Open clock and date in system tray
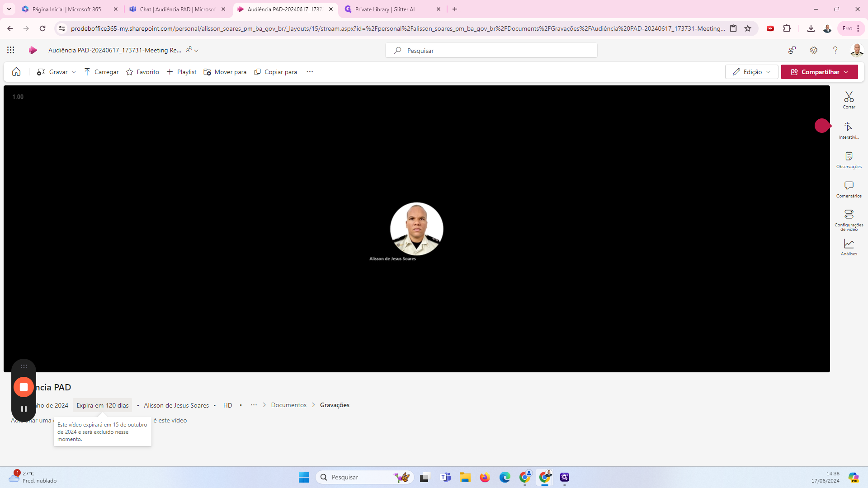 pyautogui.click(x=825, y=477)
